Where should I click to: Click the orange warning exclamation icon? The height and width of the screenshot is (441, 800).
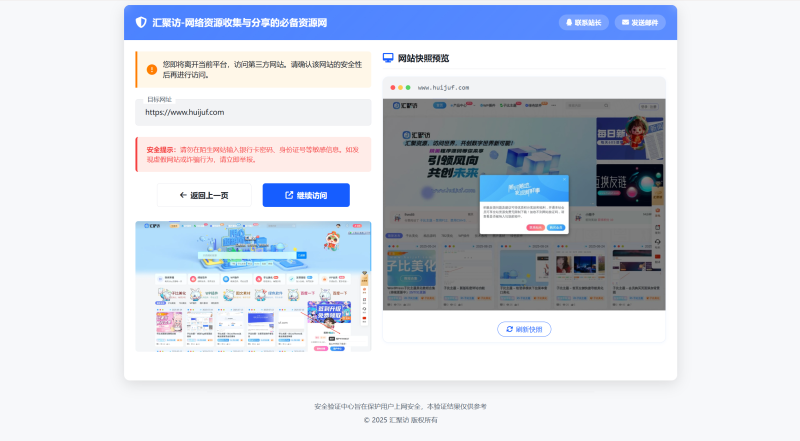point(152,70)
